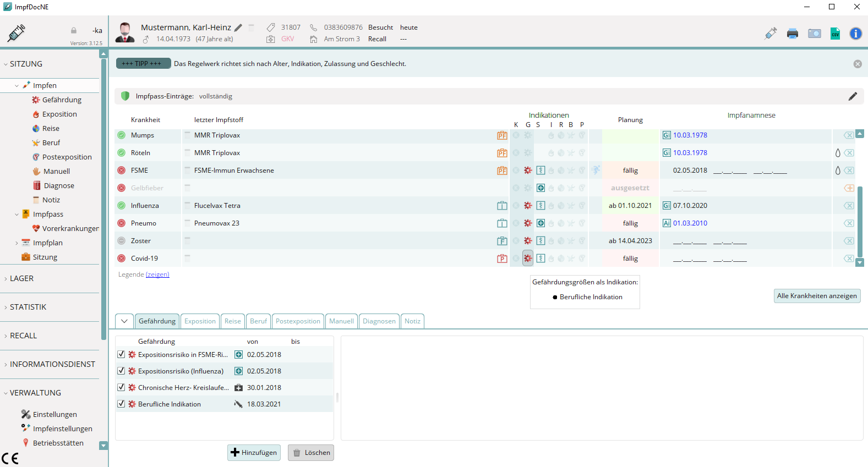The image size is (868, 467).
Task: Show the Legende via zeigen link
Action: 157,274
